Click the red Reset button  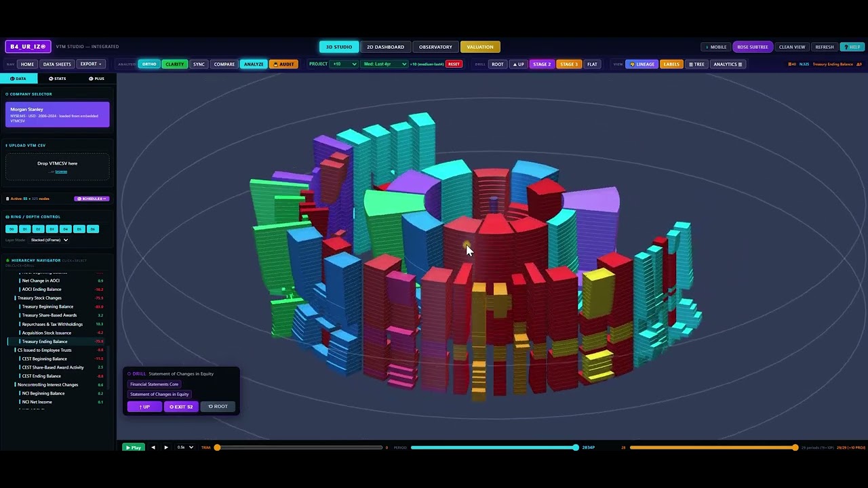click(x=454, y=64)
